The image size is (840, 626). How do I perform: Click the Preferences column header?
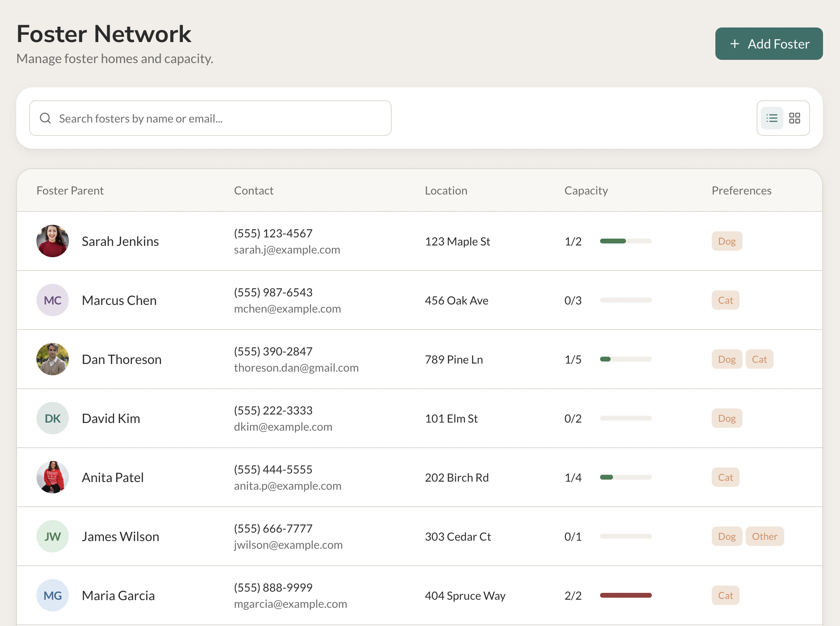(x=741, y=190)
